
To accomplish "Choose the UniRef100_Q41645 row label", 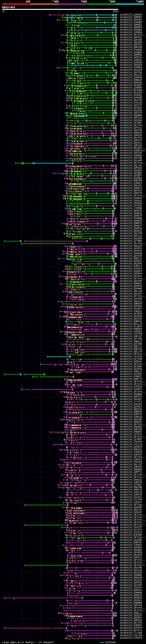I will (x=131, y=419).
